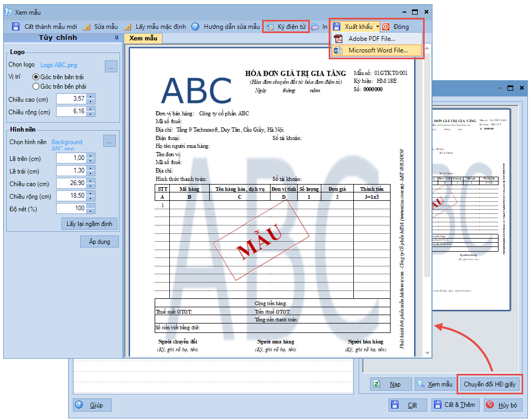
Task: Click the save icon for Cất thành mẫu mới
Action: [x=16, y=26]
